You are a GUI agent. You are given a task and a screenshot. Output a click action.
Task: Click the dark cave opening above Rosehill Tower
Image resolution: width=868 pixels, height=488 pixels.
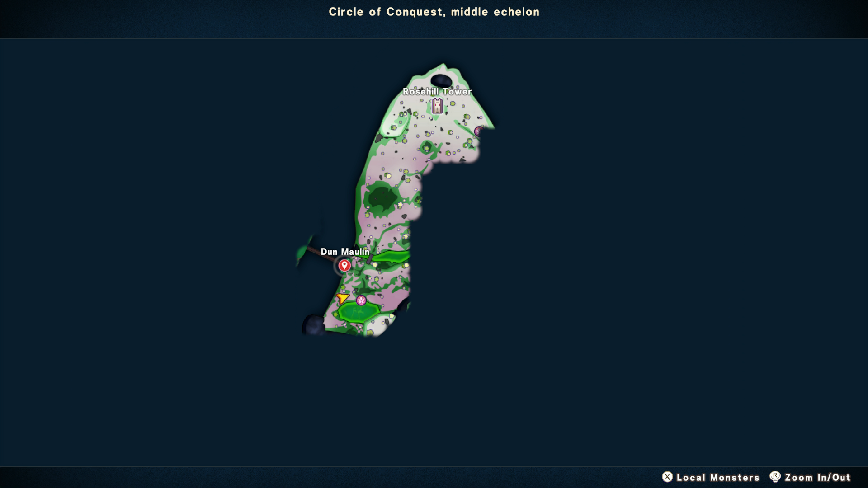coord(441,81)
